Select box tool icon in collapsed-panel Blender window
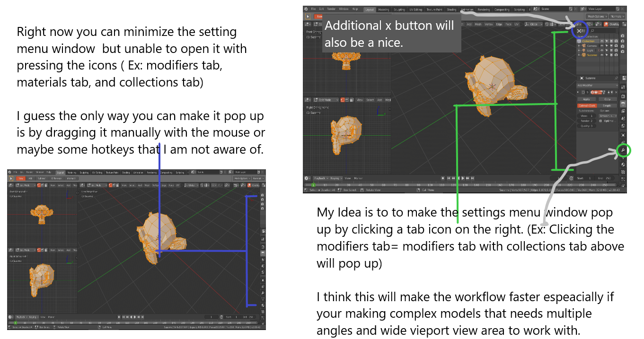 [11, 178]
